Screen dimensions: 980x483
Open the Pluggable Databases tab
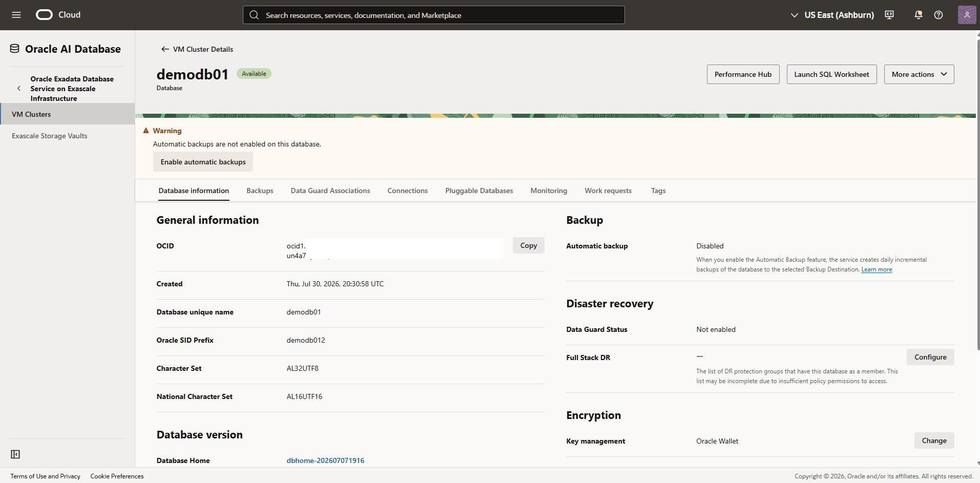click(479, 191)
